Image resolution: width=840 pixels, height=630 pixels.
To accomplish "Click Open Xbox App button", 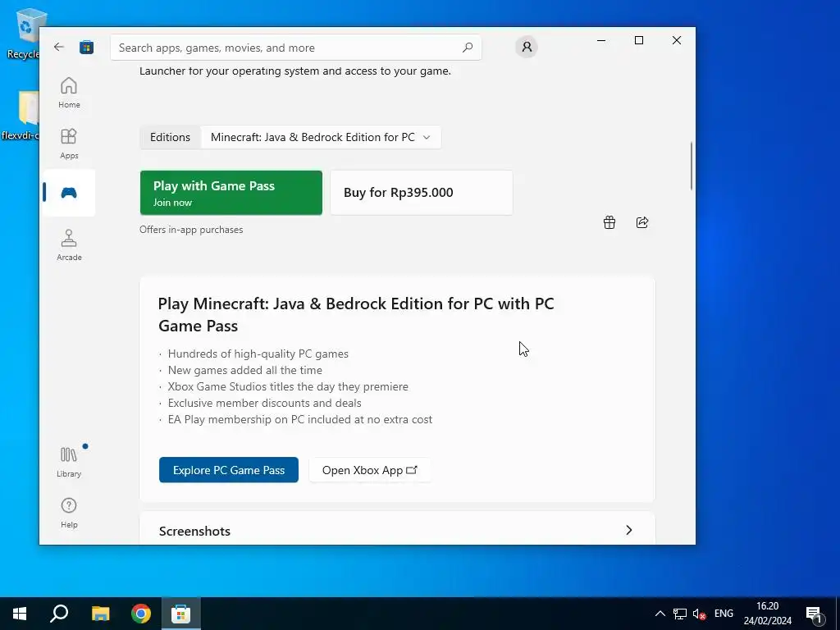I will (x=370, y=470).
